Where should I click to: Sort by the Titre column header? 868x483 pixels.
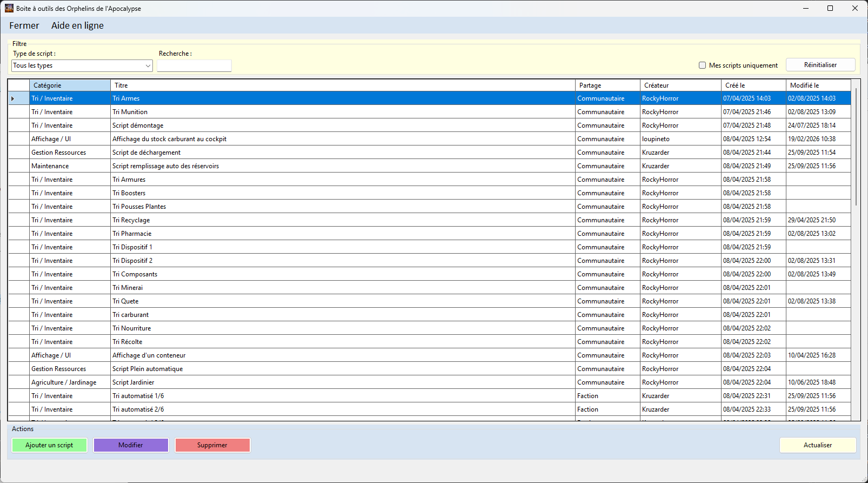point(343,85)
